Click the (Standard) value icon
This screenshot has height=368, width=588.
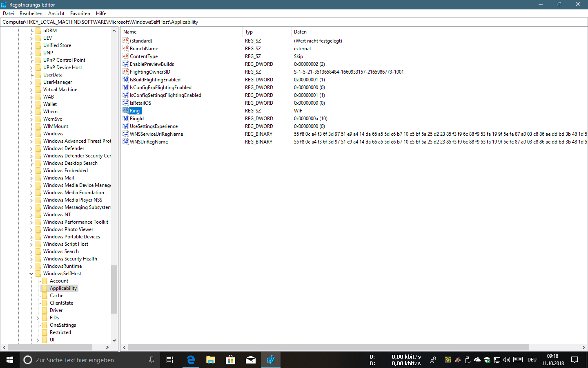(126, 40)
